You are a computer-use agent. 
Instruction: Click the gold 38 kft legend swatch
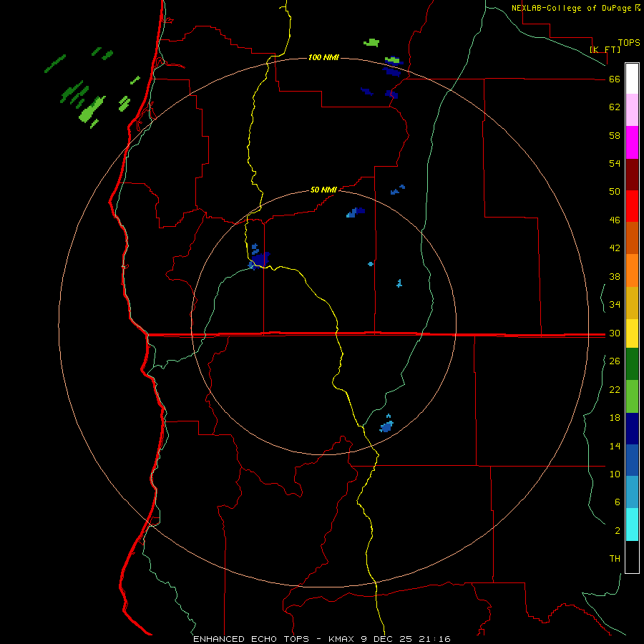pyautogui.click(x=632, y=303)
